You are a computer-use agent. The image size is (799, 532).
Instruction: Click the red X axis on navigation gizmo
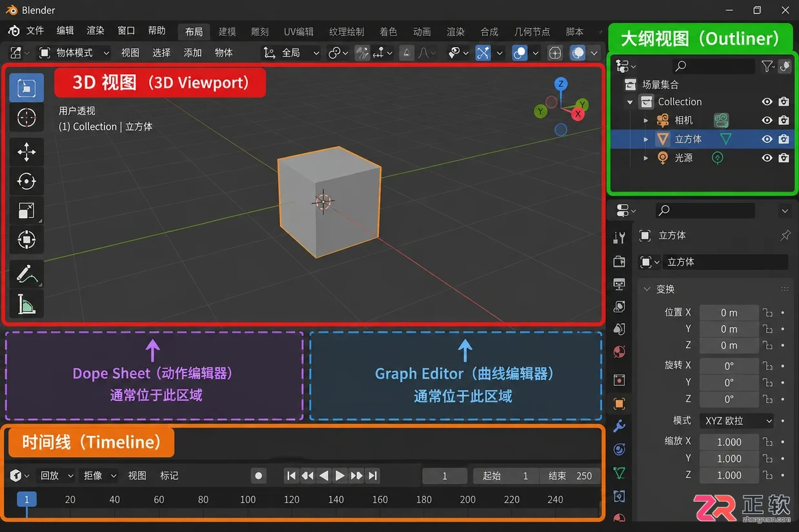[x=578, y=114]
